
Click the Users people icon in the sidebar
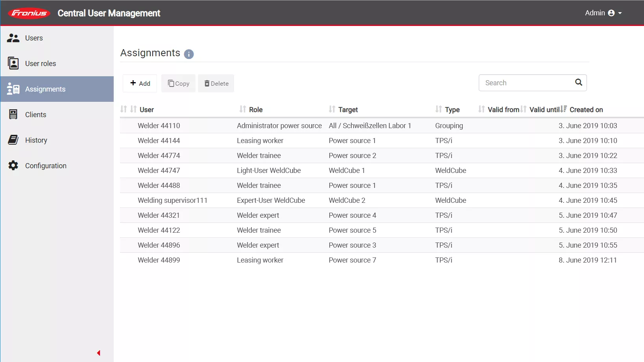(x=13, y=38)
